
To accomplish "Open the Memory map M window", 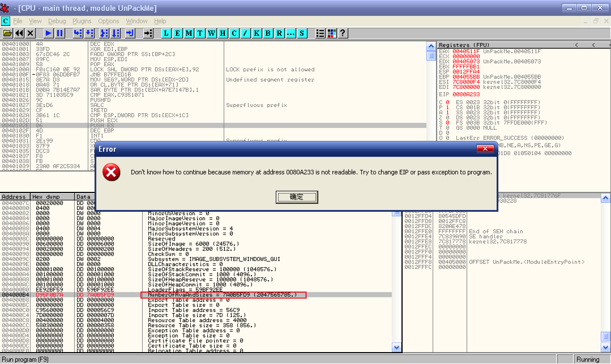I will click(189, 33).
